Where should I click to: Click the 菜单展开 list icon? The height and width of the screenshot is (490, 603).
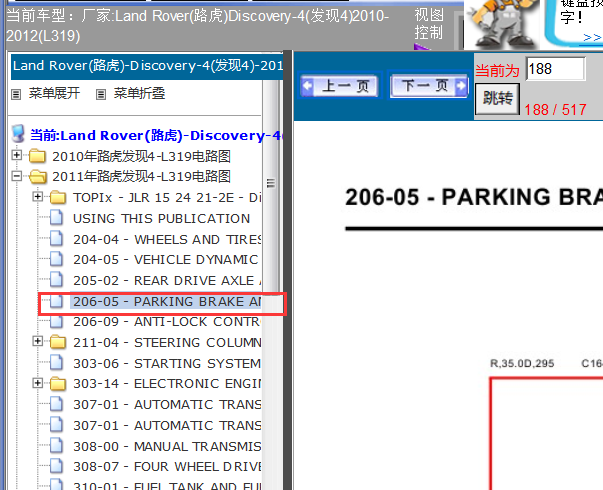pyautogui.click(x=16, y=94)
